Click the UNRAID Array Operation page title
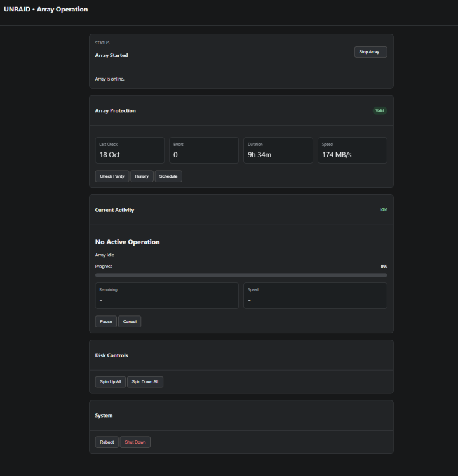This screenshot has width=458, height=476. [46, 10]
